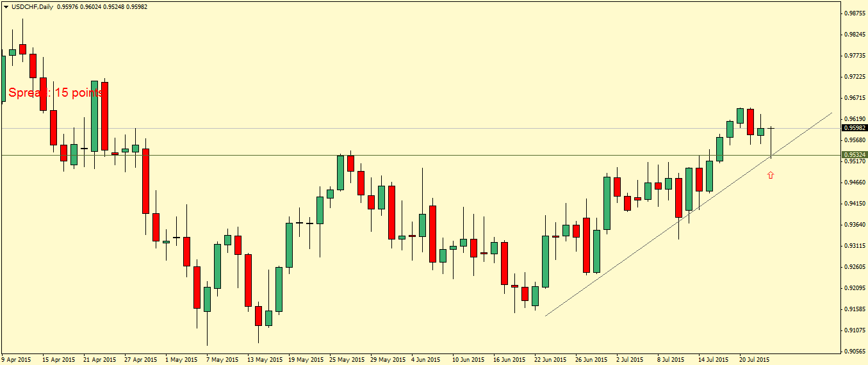Click the '27 Apr 2015' date label

pyautogui.click(x=141, y=359)
